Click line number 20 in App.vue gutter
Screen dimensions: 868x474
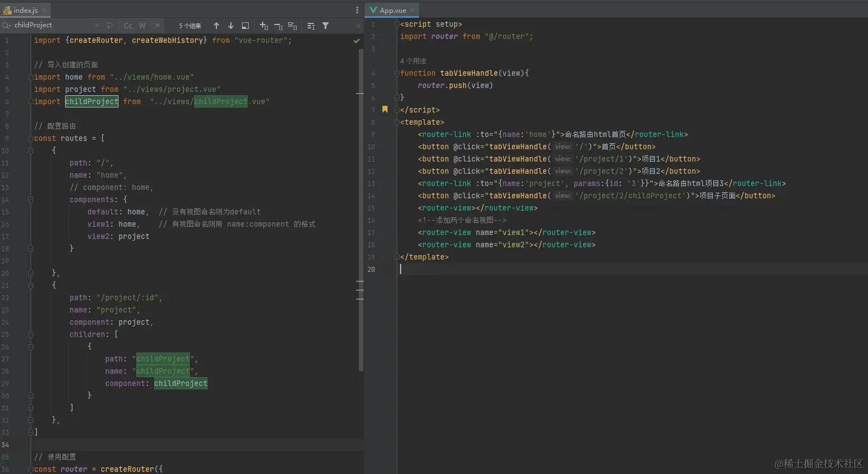click(371, 270)
